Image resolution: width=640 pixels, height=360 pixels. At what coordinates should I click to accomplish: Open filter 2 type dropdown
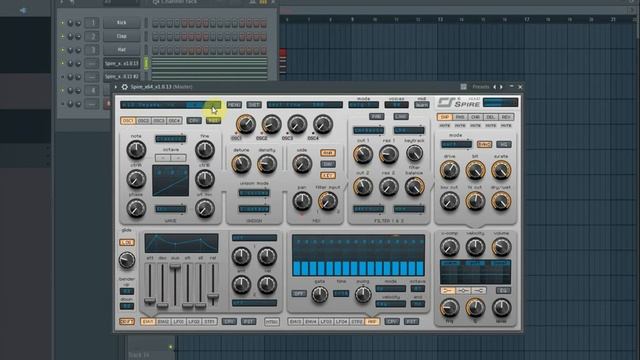tap(409, 130)
